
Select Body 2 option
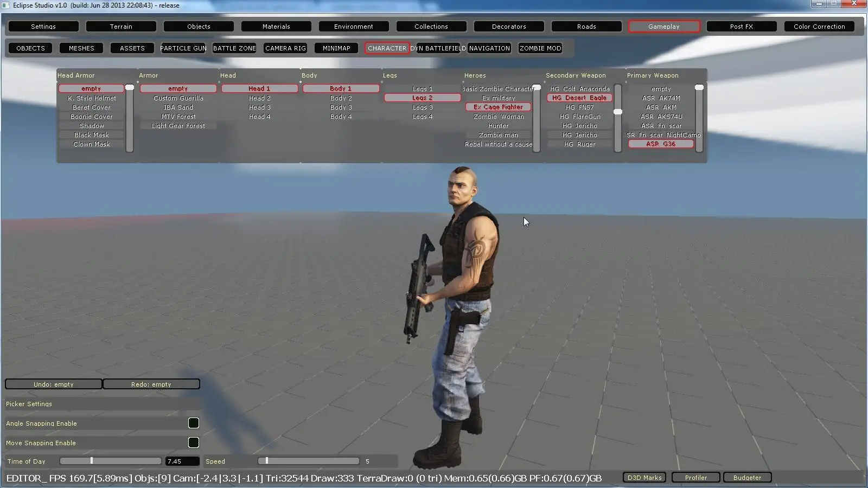point(341,98)
